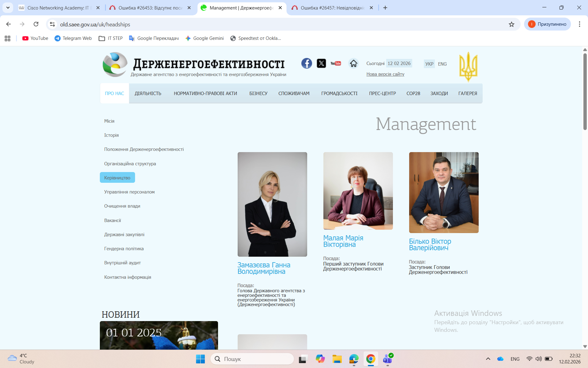Open Організаційна структура sidebar link
This screenshot has height=368, width=588.
click(130, 164)
